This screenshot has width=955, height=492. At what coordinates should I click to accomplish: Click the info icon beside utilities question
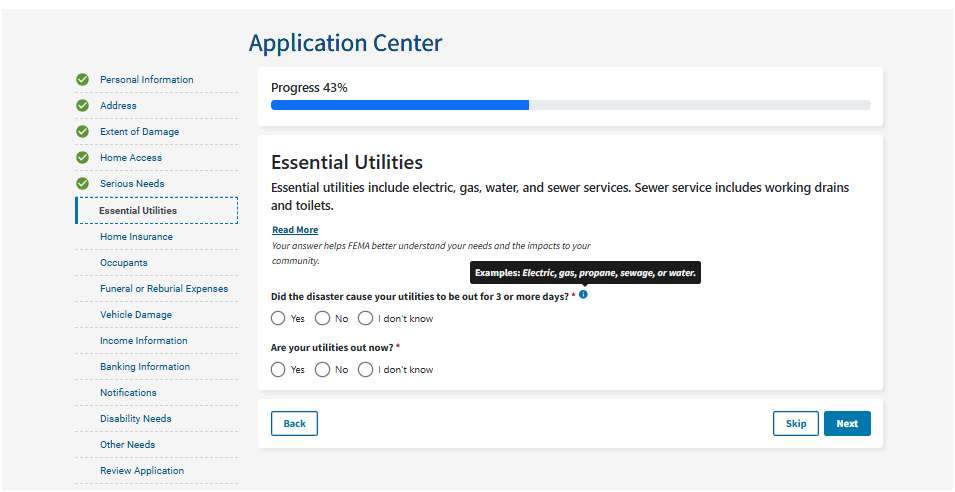583,295
